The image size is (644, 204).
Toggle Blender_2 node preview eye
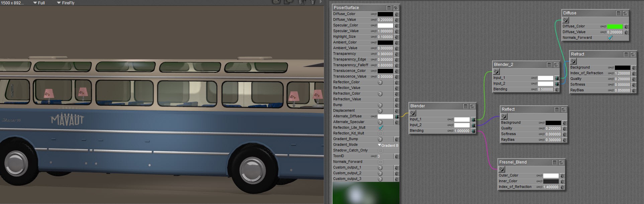(x=556, y=65)
